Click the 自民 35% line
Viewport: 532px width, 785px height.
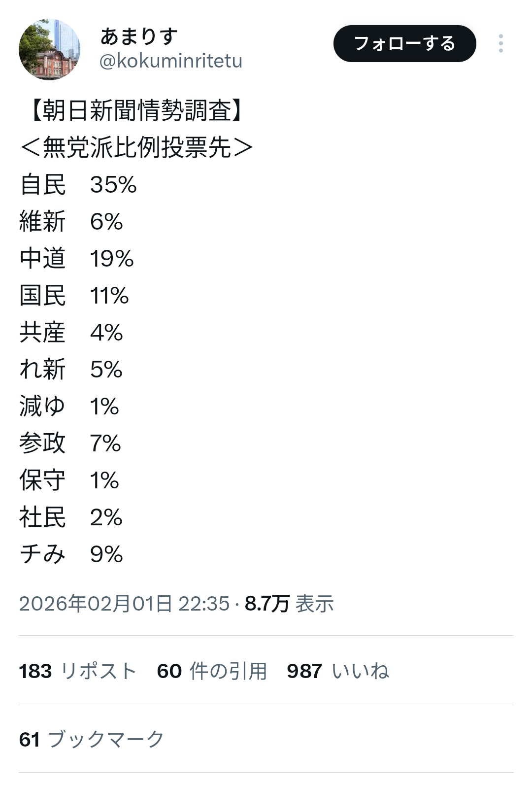(78, 185)
